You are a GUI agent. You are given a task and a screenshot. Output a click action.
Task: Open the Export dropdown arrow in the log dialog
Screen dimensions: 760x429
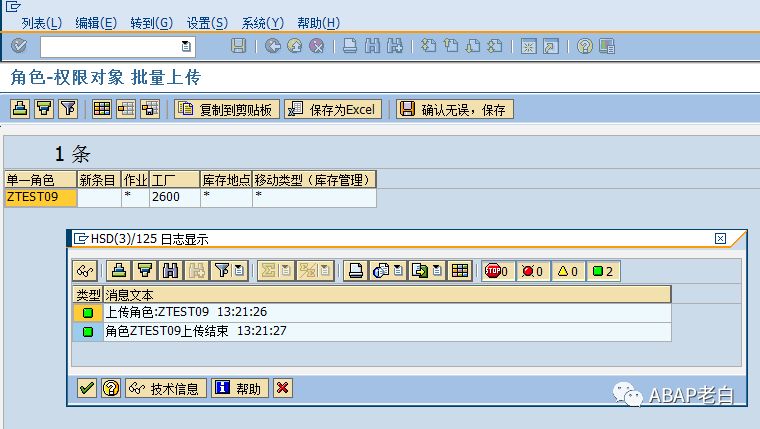437,270
